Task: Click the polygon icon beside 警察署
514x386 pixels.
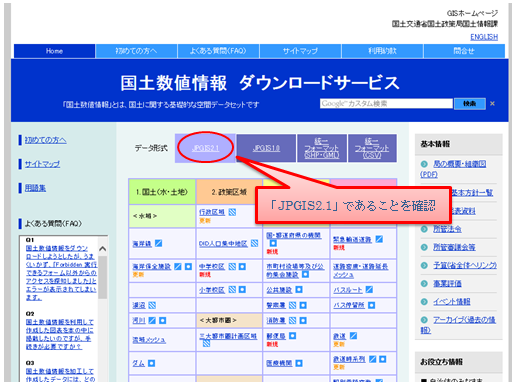Action: pyautogui.click(x=292, y=305)
